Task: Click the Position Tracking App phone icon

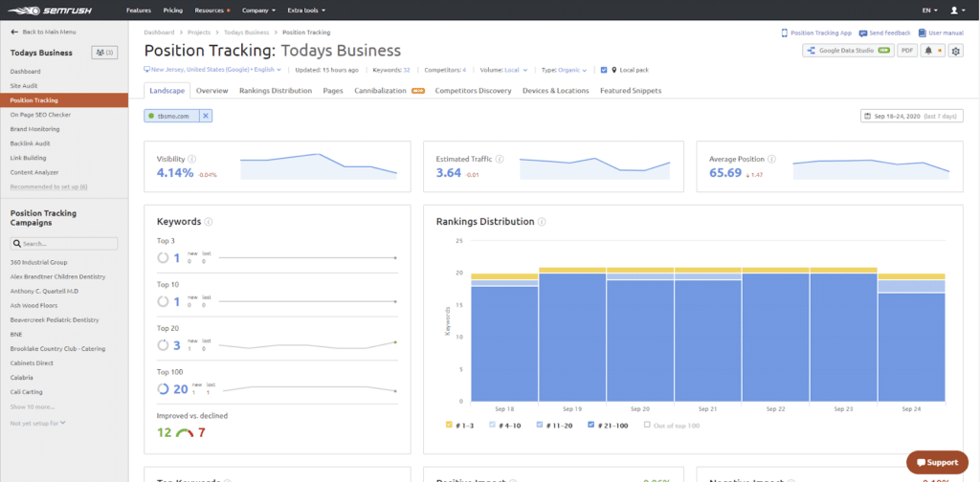Action: click(x=785, y=33)
